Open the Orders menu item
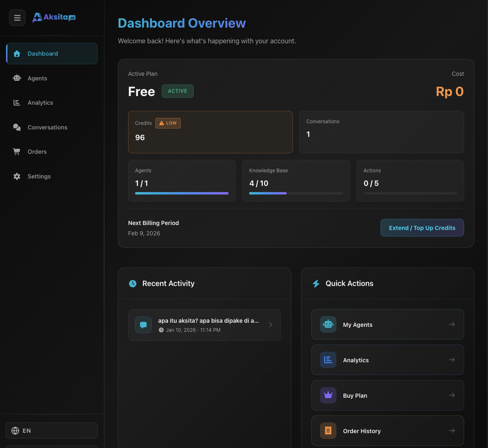 pos(37,152)
